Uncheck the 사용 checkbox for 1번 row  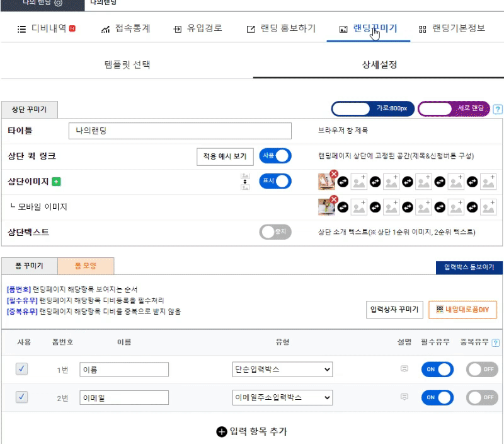(x=21, y=370)
